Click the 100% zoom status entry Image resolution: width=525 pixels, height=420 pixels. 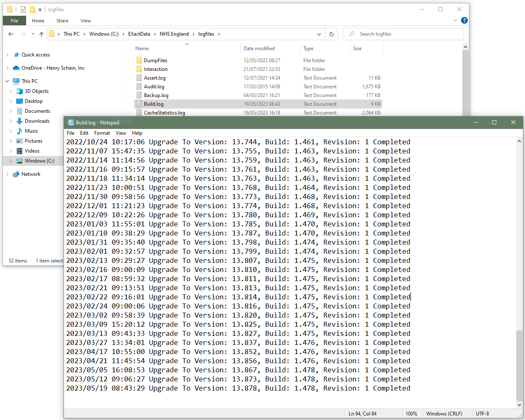coord(411,414)
